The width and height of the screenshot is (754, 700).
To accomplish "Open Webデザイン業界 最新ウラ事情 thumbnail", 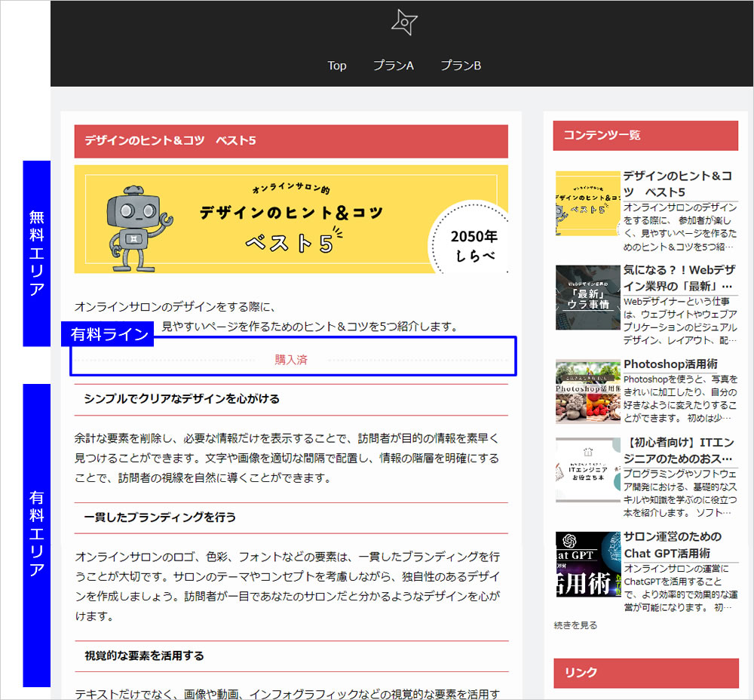I will [587, 297].
